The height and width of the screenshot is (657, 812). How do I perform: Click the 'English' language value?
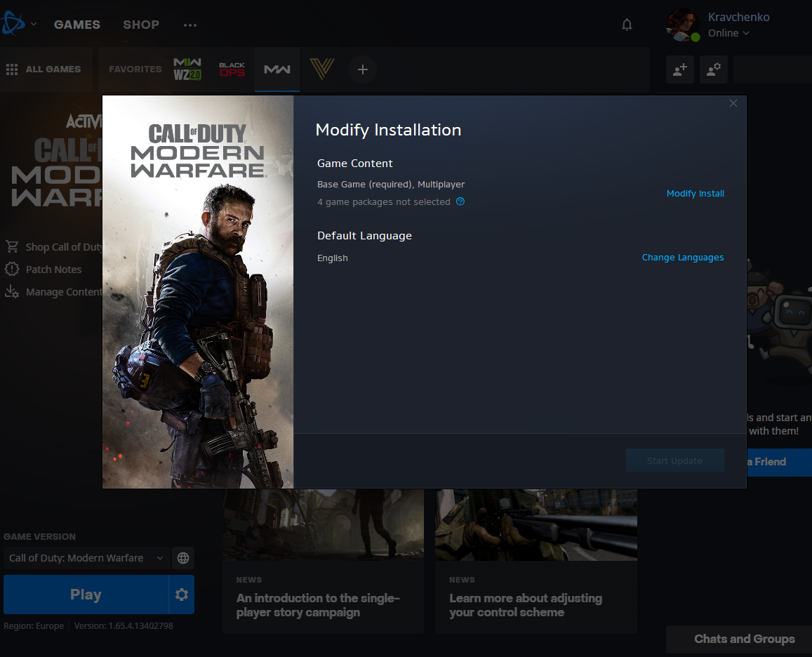333,258
